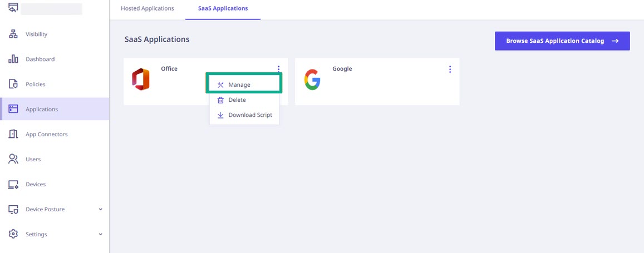Open the Dashboard page
The width and height of the screenshot is (644, 253).
pyautogui.click(x=40, y=59)
